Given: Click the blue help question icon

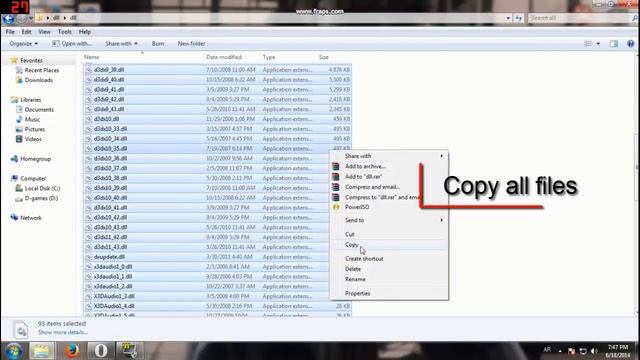Looking at the screenshot, I should [630, 44].
